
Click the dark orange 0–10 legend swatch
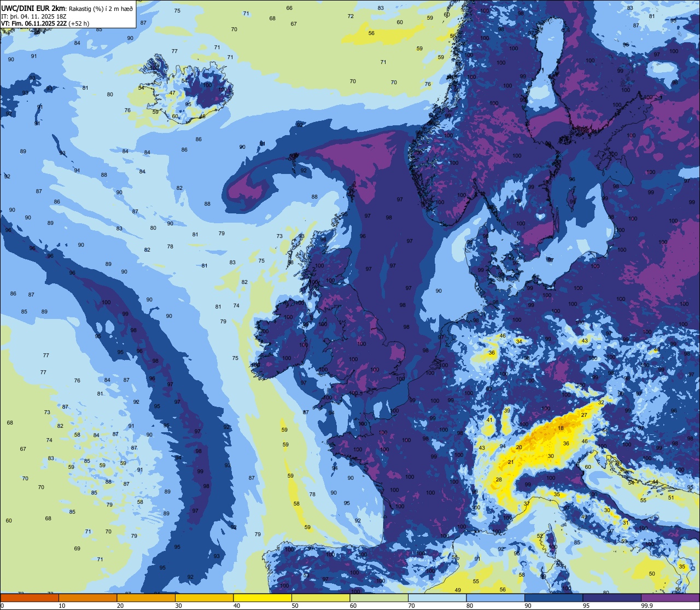pyautogui.click(x=30, y=597)
